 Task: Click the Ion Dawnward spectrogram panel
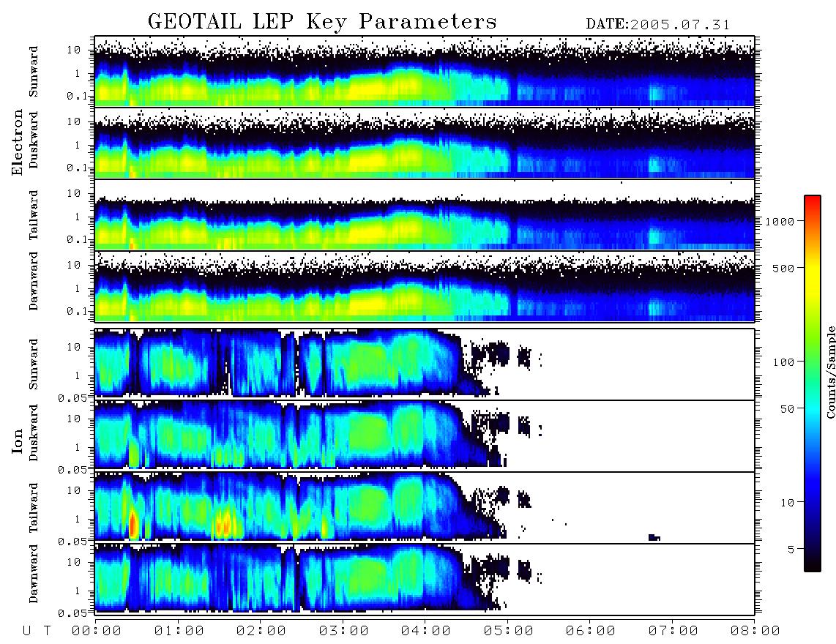425,580
